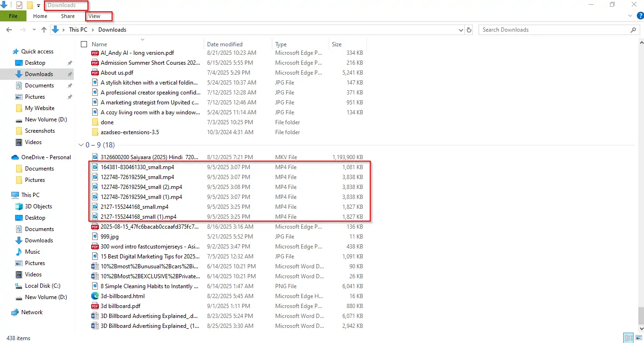
Task: Click the Back navigation arrow
Action: coord(9,30)
